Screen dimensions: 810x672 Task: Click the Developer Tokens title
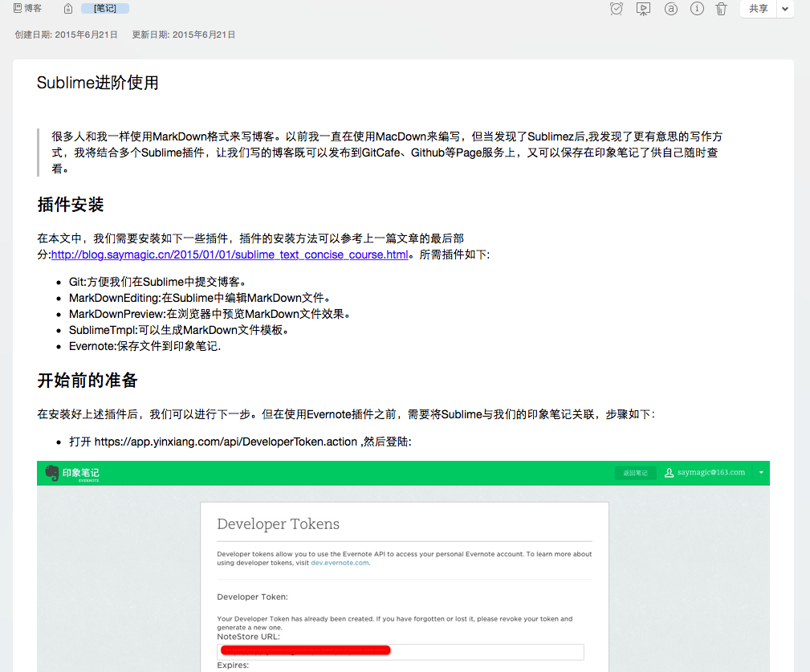[279, 523]
